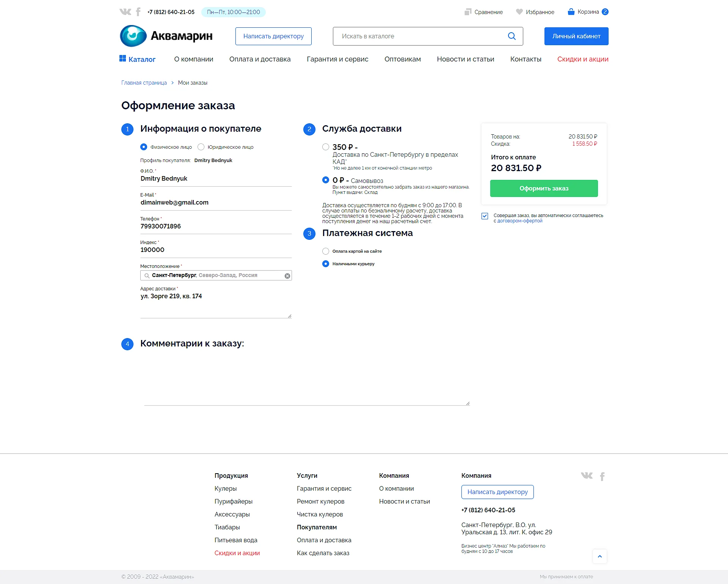Viewport: 728px width, 584px height.
Task: Open Скидки и акции in top menu
Action: [x=583, y=59]
